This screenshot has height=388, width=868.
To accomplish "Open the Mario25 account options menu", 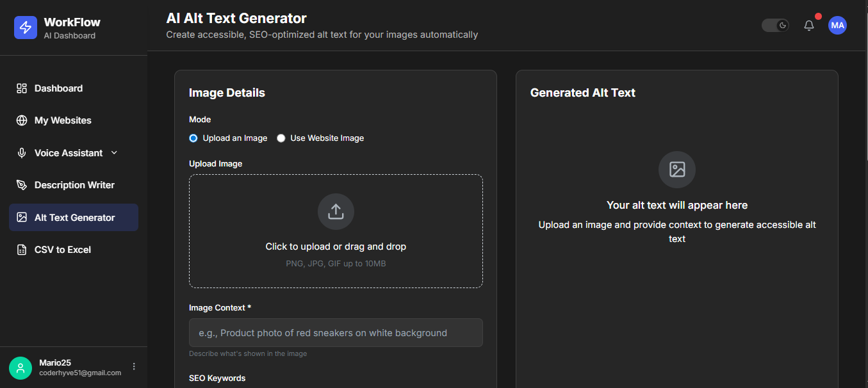I will [134, 367].
